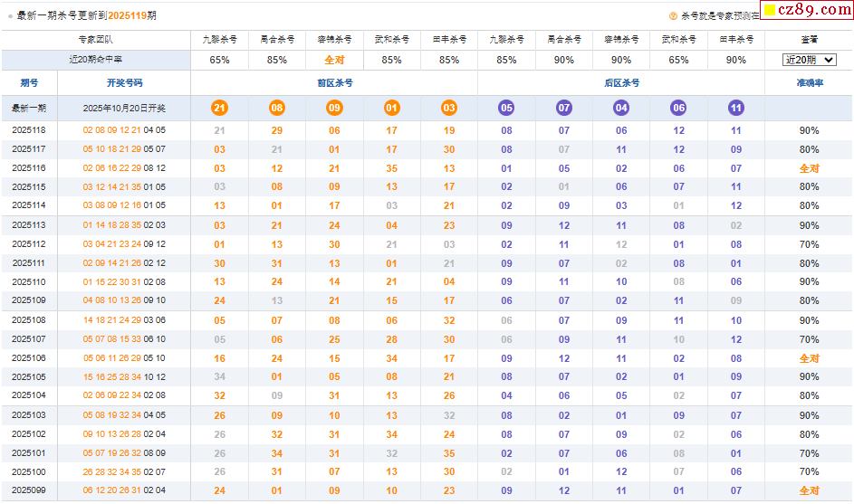Image resolution: width=854 pixels, height=504 pixels.
Task: Click the orange circled 01 ball
Action: (391, 108)
